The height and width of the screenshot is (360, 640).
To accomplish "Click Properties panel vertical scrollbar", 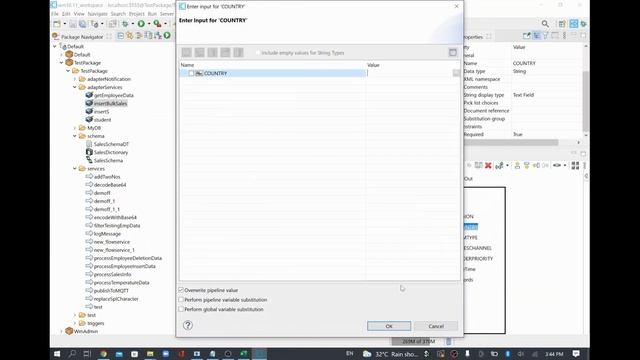I will coord(586,101).
